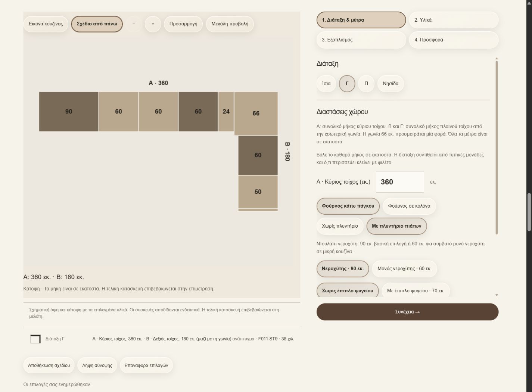Open step 1. Διάταξη & μέτρα
Viewport: 532px width, 392px height.
coord(361,20)
